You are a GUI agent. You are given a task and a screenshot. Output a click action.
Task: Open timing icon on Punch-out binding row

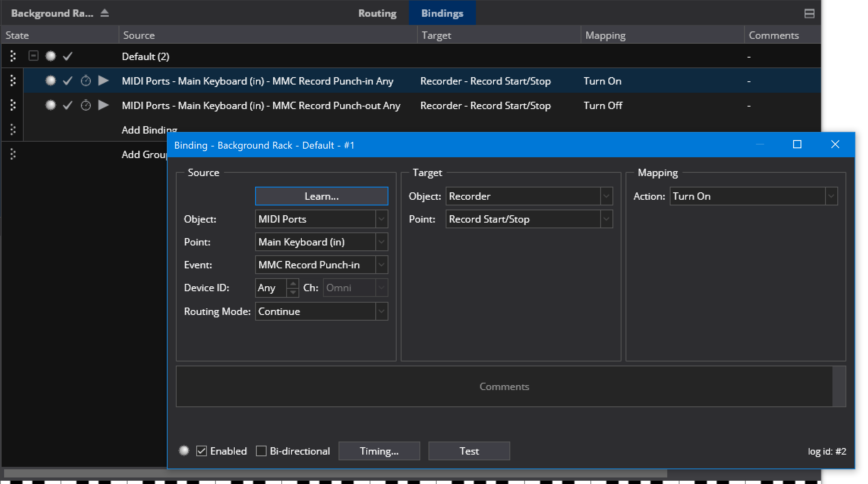click(x=86, y=105)
